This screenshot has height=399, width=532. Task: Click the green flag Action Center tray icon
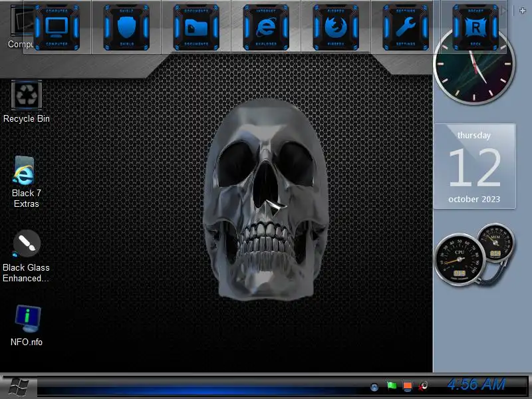pos(392,386)
